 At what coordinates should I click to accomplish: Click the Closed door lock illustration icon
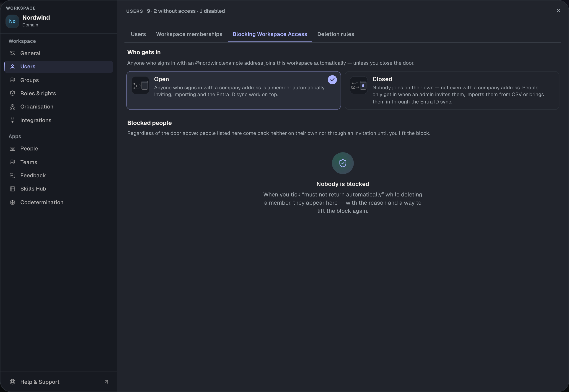tap(359, 85)
